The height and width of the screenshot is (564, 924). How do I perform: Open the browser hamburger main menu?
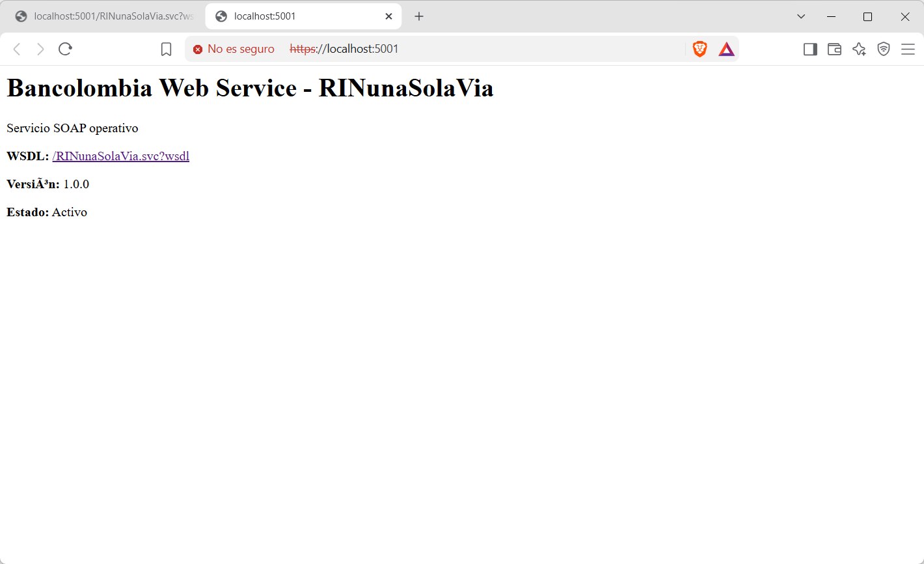(908, 49)
